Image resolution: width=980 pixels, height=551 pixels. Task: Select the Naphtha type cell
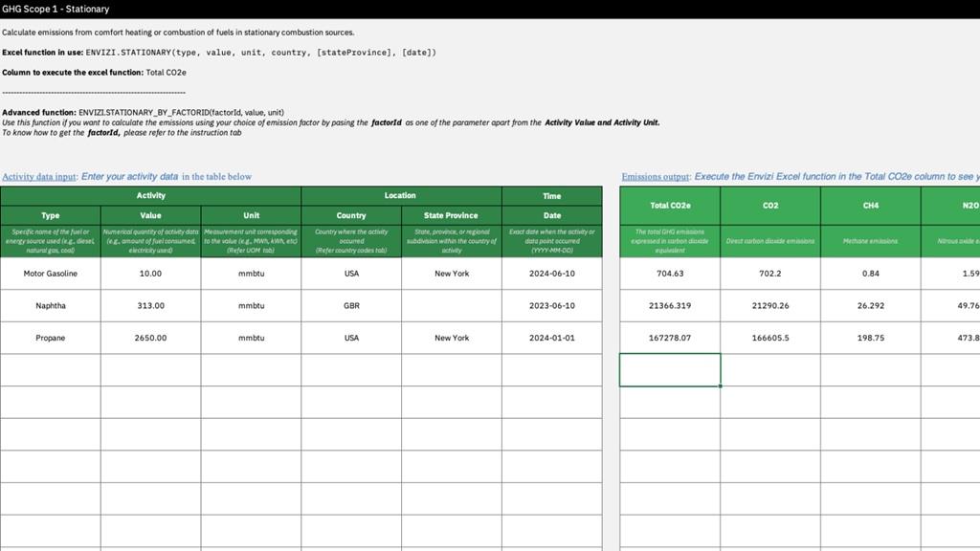pos(51,306)
